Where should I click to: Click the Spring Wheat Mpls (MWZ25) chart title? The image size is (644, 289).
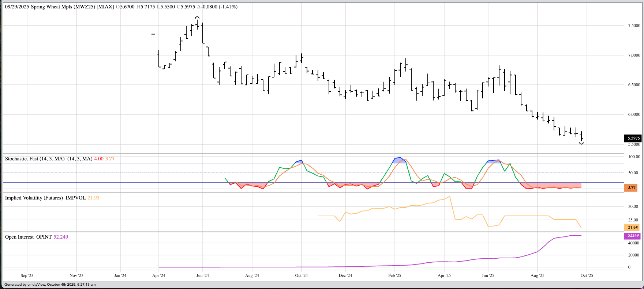click(72, 7)
